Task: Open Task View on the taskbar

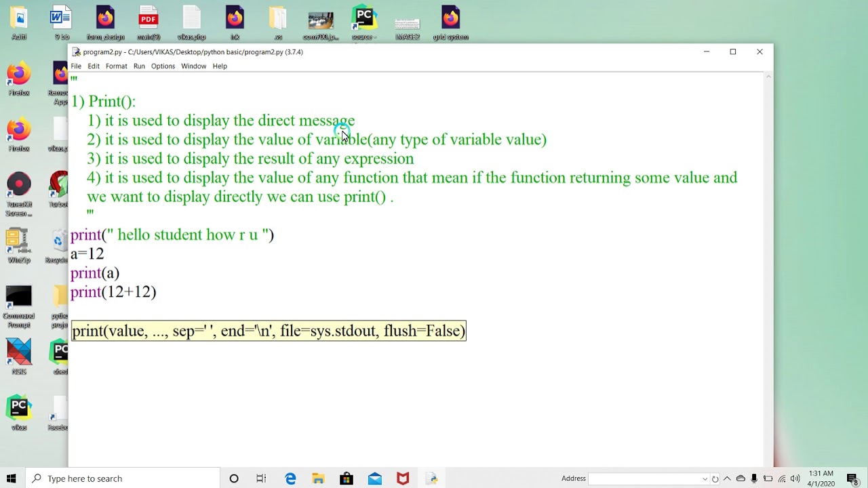Action: tap(261, 479)
